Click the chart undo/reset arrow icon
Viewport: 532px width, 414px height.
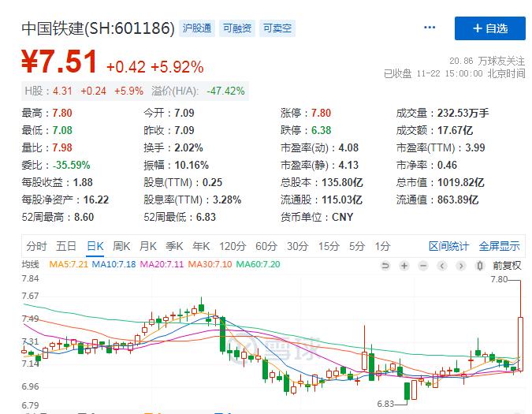[385, 266]
